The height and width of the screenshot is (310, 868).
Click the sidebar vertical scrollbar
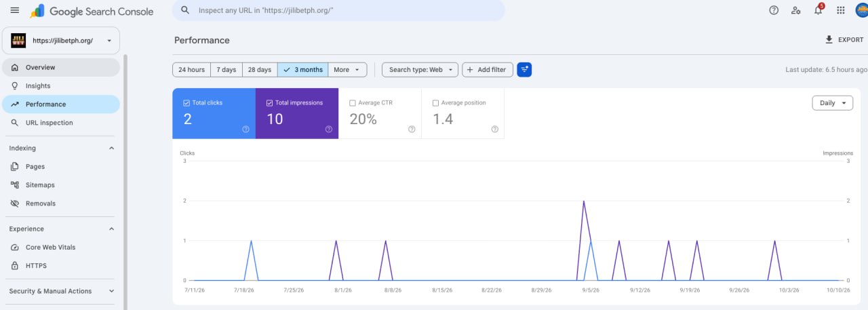(125, 183)
